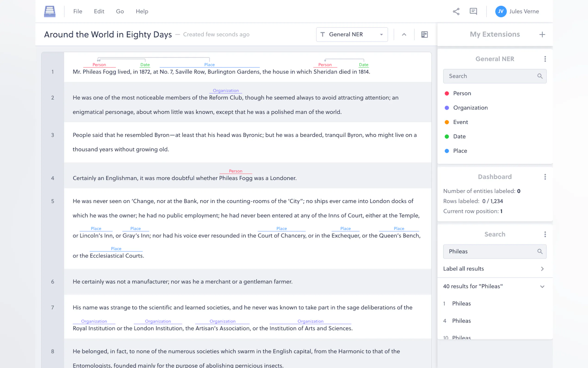Open General NER panel options menu

(x=545, y=59)
